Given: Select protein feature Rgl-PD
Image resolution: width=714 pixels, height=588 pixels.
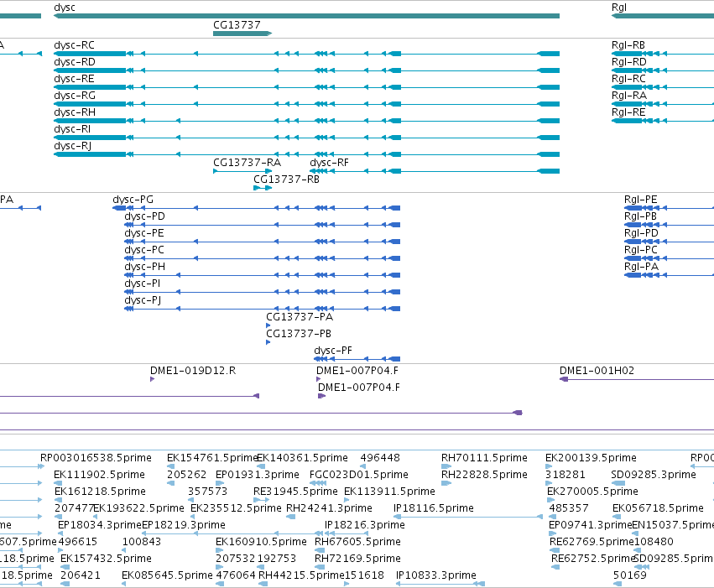Looking at the screenshot, I should point(669,242).
